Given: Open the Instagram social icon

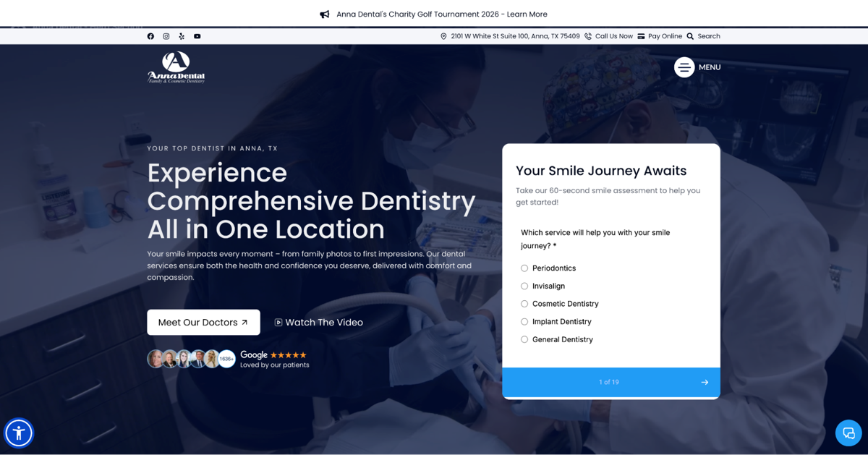Looking at the screenshot, I should coord(166,36).
